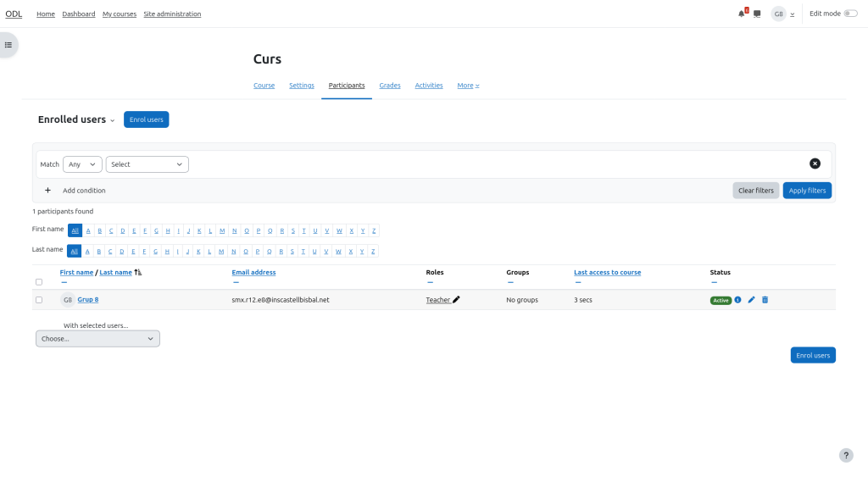The height and width of the screenshot is (477, 868).
Task: Remove filter row with X icon
Action: click(815, 164)
